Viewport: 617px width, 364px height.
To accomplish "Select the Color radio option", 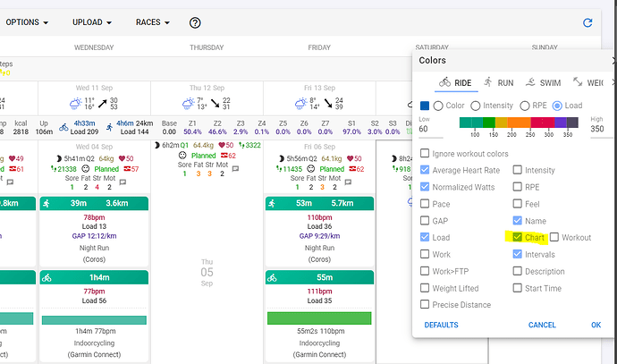I will (438, 106).
